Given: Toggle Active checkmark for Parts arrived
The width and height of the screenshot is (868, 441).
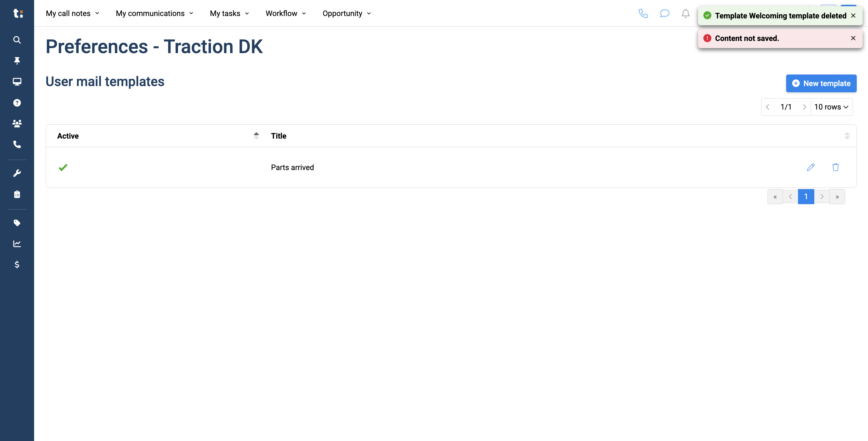Looking at the screenshot, I should point(63,167).
